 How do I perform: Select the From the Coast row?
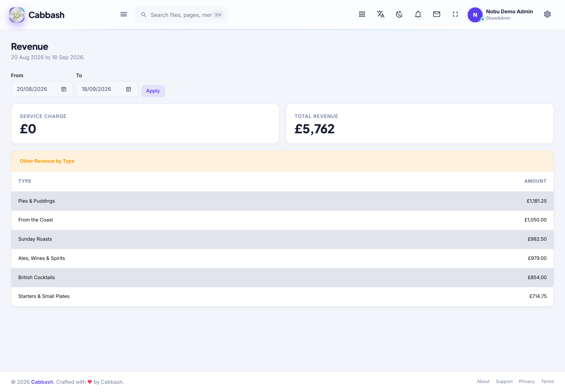pyautogui.click(x=282, y=220)
